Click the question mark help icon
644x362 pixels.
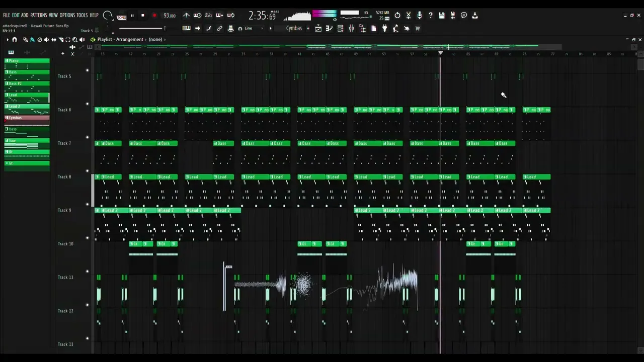pyautogui.click(x=431, y=16)
